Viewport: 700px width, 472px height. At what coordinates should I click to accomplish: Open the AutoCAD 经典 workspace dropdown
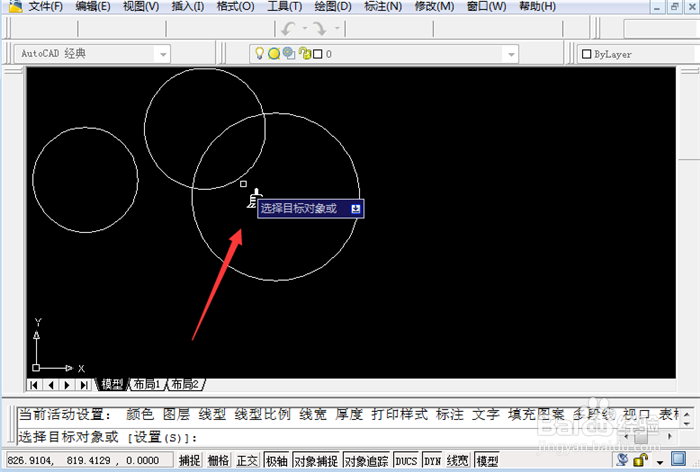(x=92, y=54)
